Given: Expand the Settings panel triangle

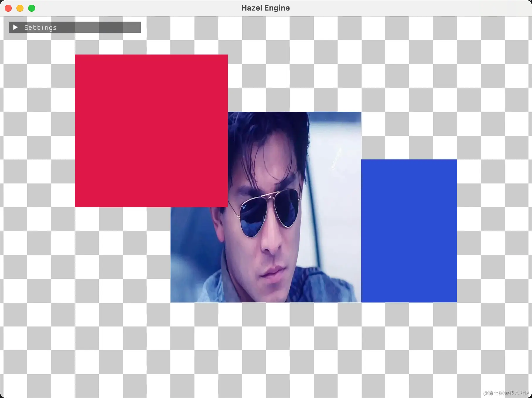Looking at the screenshot, I should pos(16,27).
